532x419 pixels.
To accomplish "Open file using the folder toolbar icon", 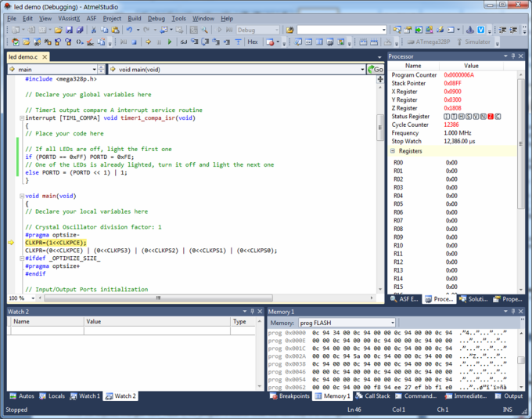I will pyautogui.click(x=59, y=30).
